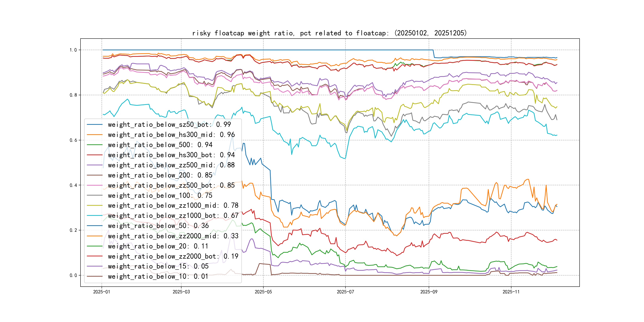The width and height of the screenshot is (644, 322).
Task: Click the 2025-11 x-axis date label
Action: (x=511, y=292)
